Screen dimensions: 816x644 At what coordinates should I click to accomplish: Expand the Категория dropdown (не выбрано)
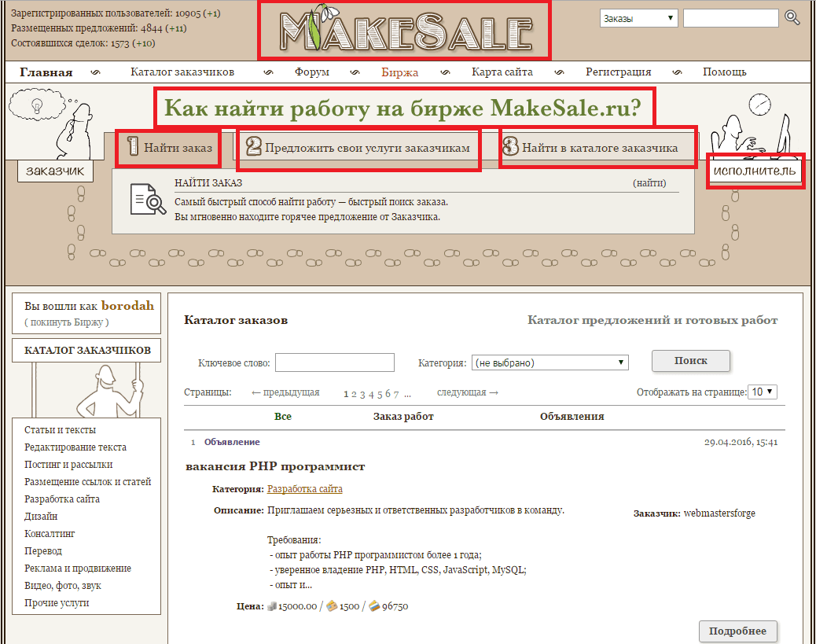coord(550,362)
